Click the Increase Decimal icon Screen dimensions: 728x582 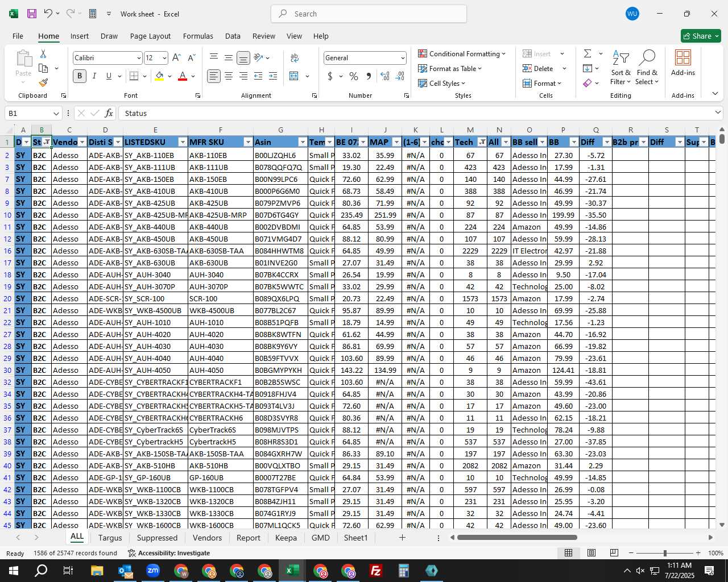point(385,76)
